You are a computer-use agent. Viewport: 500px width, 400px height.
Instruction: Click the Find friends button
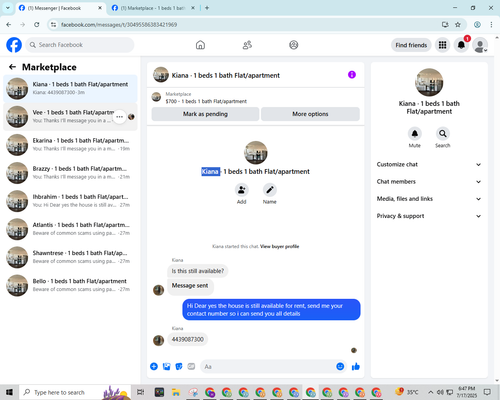point(411,45)
